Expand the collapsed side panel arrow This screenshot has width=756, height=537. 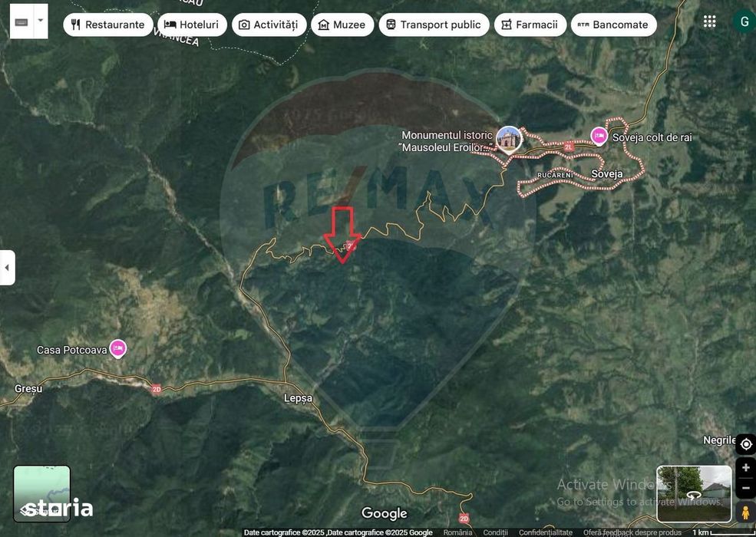7,268
